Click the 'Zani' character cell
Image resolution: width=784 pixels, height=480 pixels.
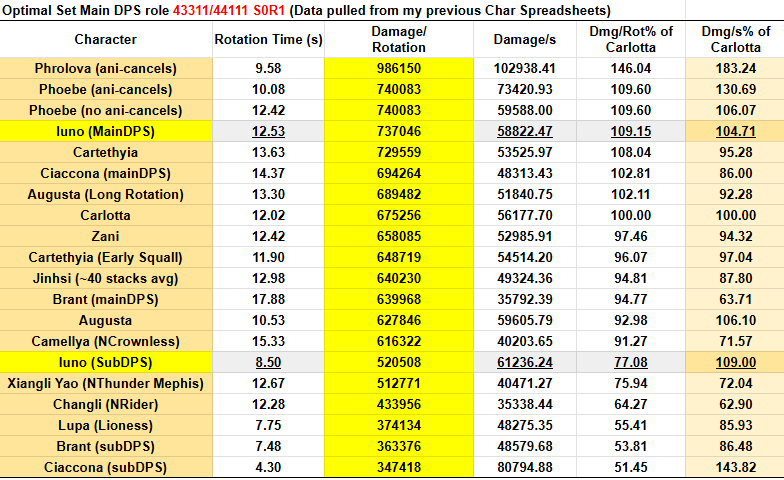pyautogui.click(x=106, y=236)
